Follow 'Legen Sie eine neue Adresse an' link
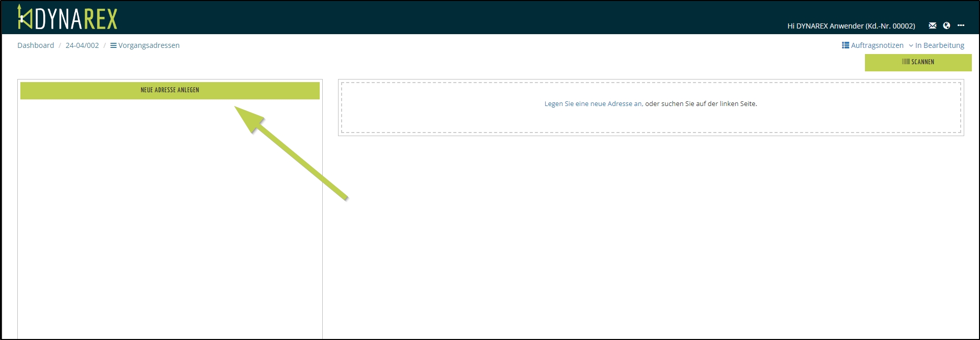Screen dimensions: 980x340 click(x=593, y=103)
